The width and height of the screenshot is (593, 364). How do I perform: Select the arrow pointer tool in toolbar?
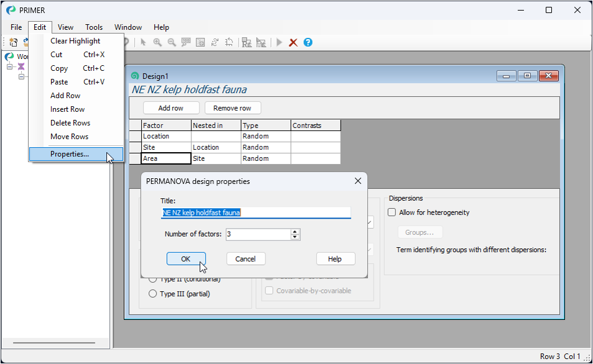click(143, 42)
